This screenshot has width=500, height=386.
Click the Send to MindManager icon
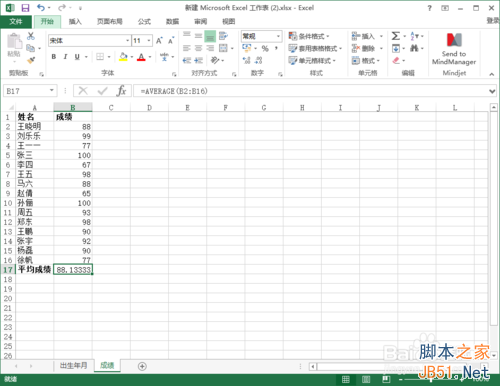pyautogui.click(x=454, y=40)
